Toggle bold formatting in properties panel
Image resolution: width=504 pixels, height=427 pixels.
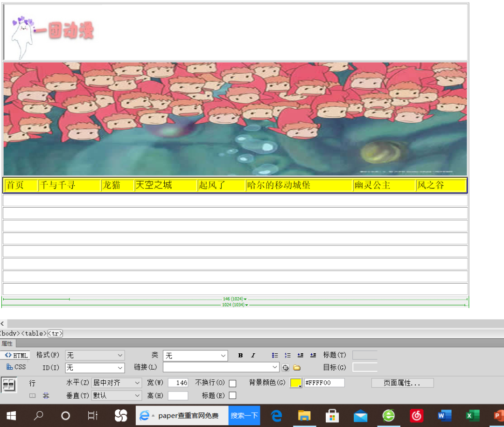point(240,355)
